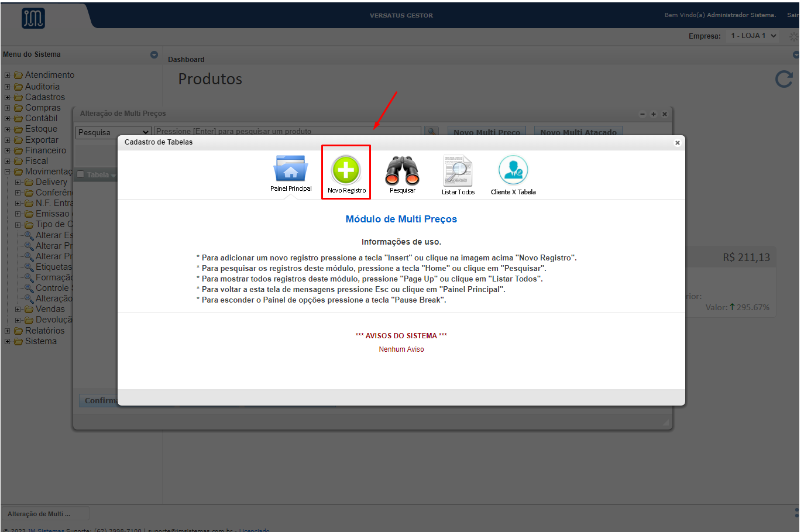Expand the Relatórios menu folder
The image size is (804, 532).
point(8,331)
